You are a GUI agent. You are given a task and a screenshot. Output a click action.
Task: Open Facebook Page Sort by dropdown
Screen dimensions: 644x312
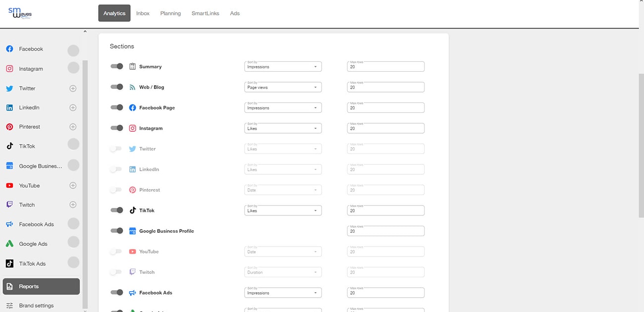point(283,107)
